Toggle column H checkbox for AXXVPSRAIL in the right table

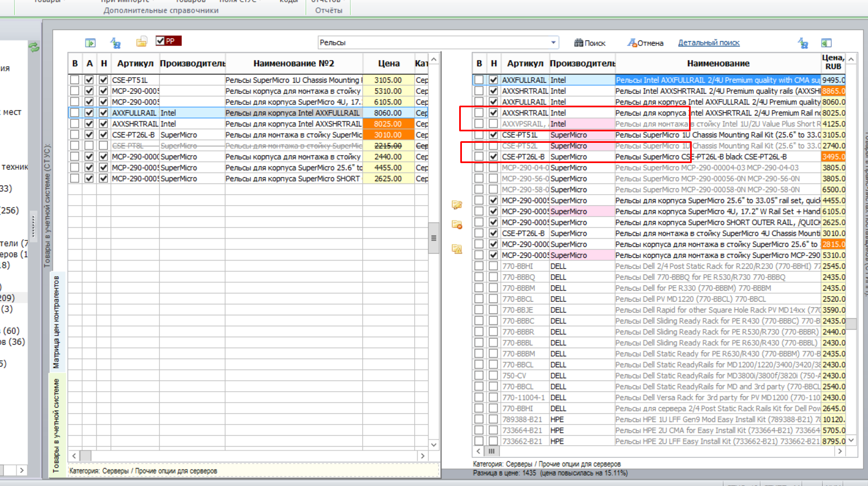[x=493, y=124]
